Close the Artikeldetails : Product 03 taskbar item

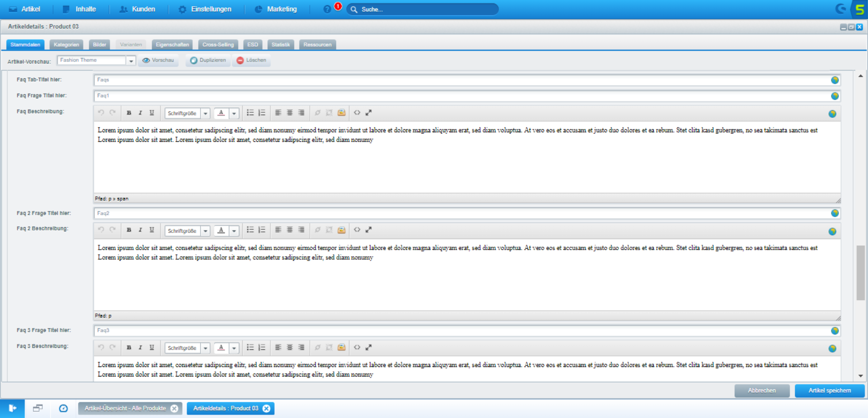pyautogui.click(x=266, y=408)
